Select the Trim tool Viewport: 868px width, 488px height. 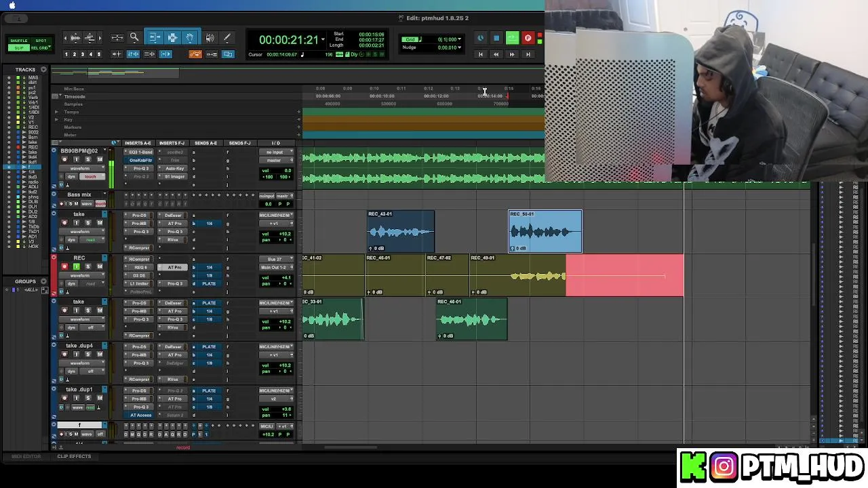(155, 38)
